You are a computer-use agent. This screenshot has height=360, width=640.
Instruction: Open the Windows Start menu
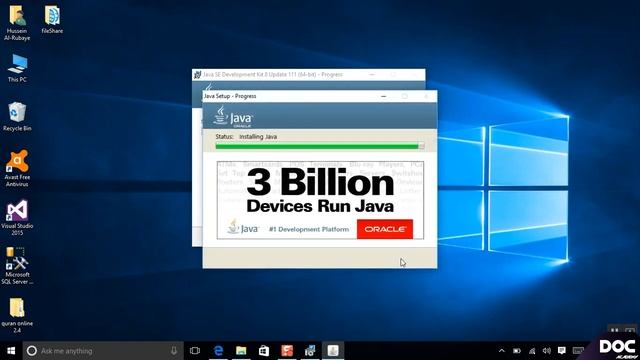coord(11,351)
